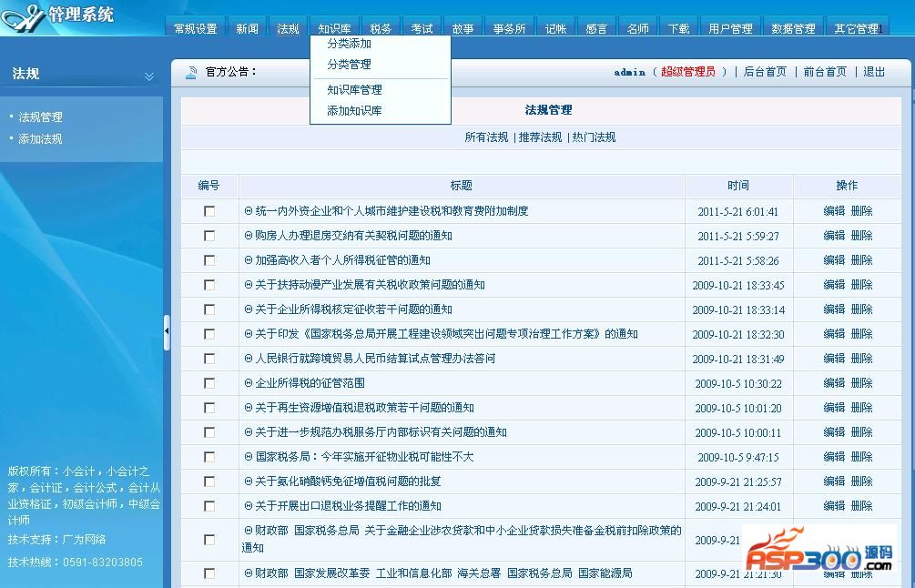Tick checkbox for 扶持动漫产业 row
The image size is (915, 588).
coord(208,285)
